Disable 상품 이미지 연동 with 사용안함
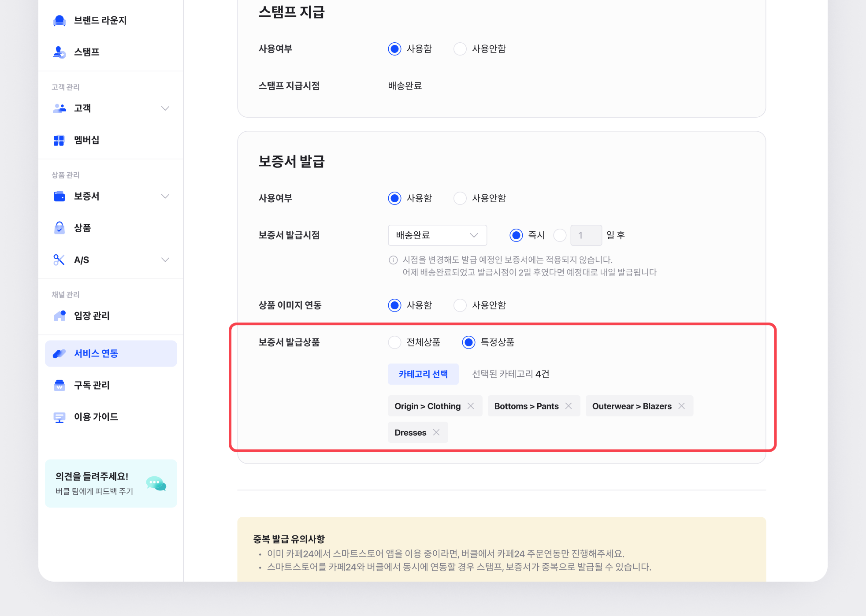Image resolution: width=866 pixels, height=616 pixels. click(x=460, y=305)
